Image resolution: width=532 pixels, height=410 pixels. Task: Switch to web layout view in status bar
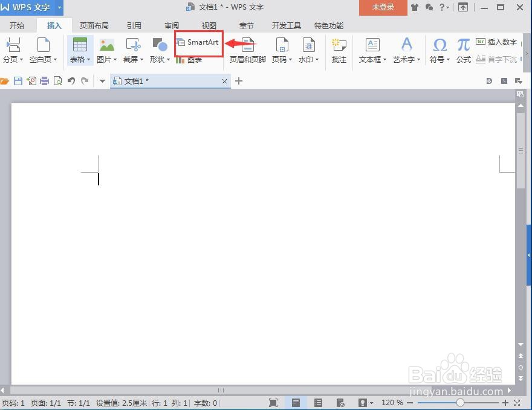coord(340,403)
